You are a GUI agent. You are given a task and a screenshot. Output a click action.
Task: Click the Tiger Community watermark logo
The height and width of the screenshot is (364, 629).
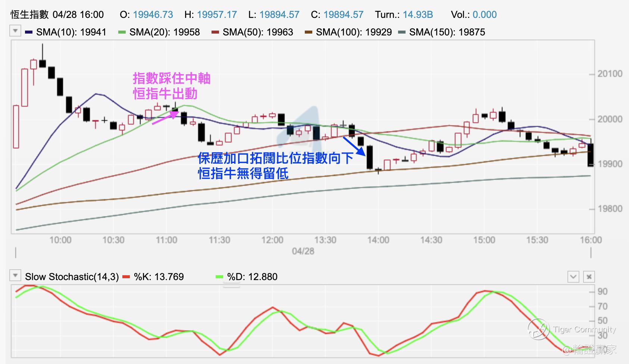click(538, 329)
